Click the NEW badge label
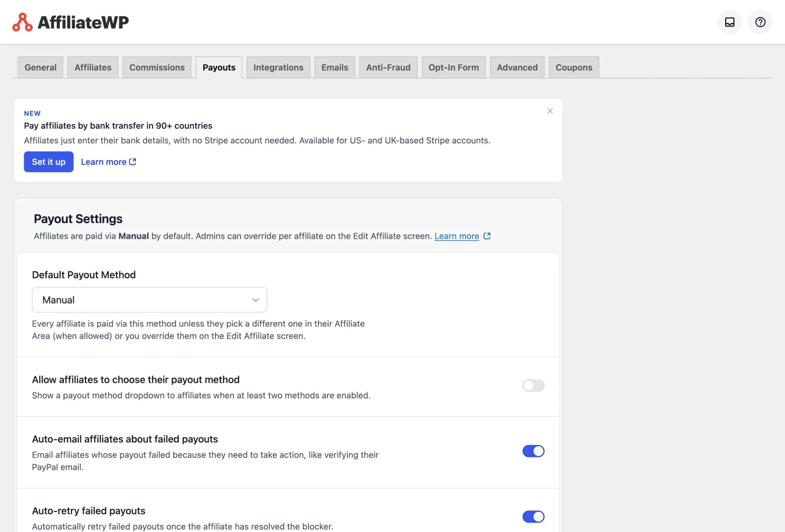785x532 pixels. [x=32, y=113]
